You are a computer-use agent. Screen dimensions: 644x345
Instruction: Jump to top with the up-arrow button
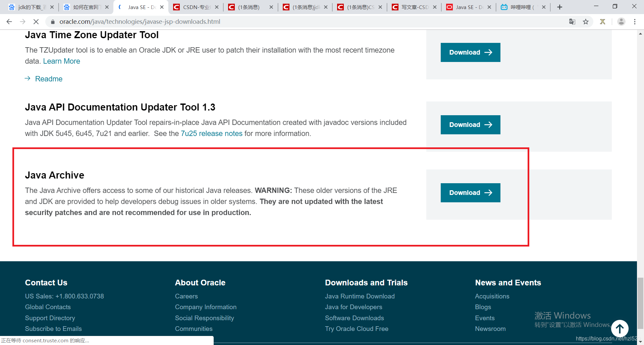620,329
